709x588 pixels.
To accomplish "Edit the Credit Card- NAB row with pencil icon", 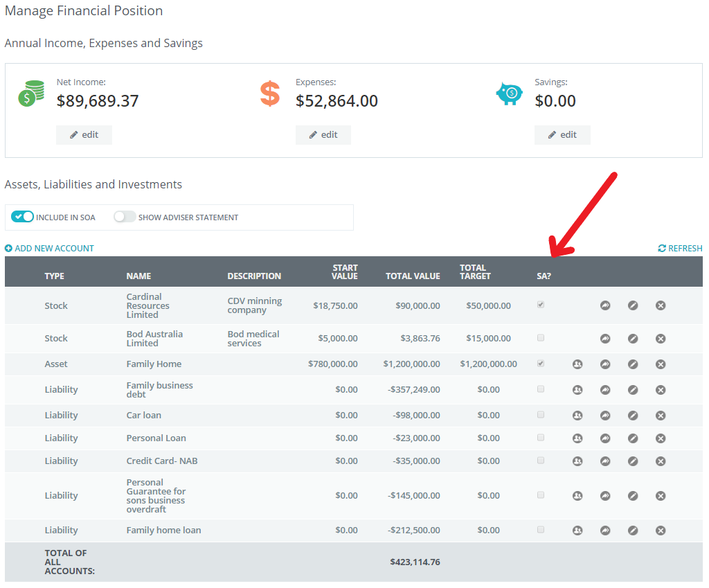I will [x=632, y=461].
